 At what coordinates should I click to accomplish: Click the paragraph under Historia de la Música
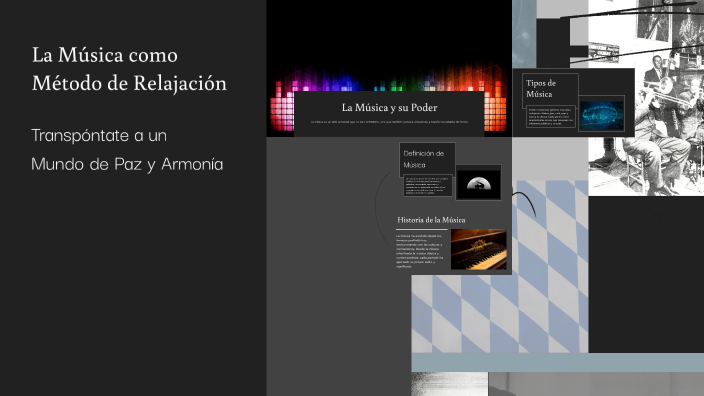[x=419, y=251]
